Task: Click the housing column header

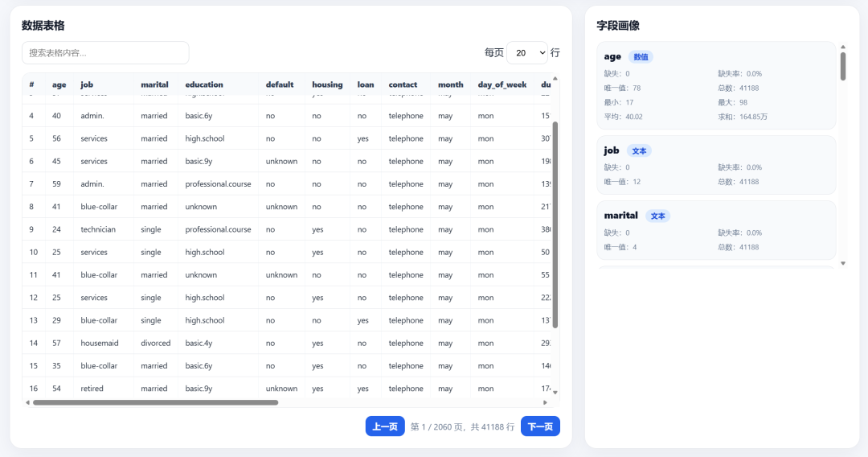Action: 327,84
